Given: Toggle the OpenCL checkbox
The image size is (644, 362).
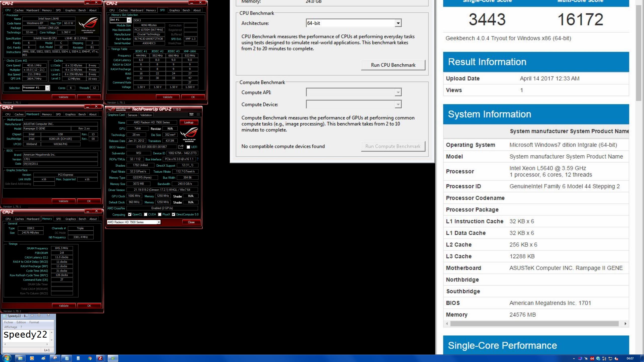Looking at the screenshot, I should 130,214.
